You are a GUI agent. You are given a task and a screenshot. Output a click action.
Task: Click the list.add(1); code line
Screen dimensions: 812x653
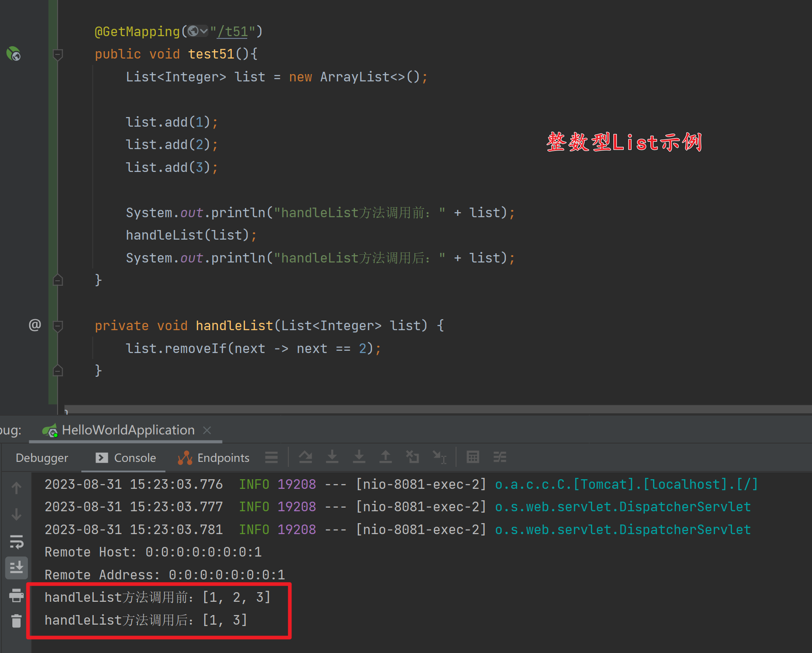172,122
